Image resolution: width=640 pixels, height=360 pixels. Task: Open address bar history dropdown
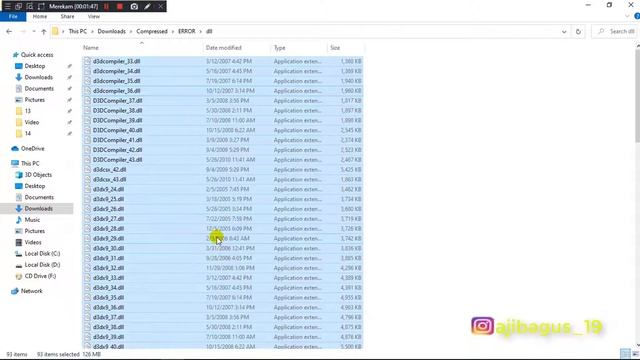[x=564, y=31]
